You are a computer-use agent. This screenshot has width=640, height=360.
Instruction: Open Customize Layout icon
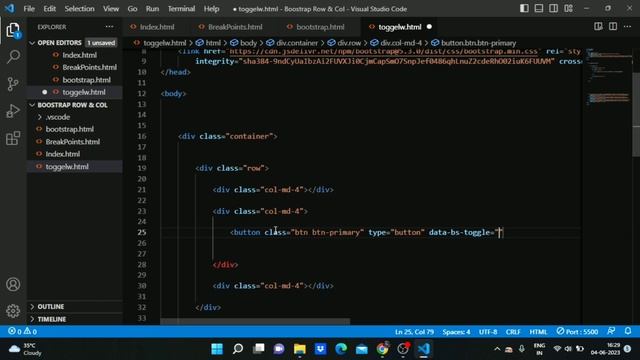tap(568, 9)
